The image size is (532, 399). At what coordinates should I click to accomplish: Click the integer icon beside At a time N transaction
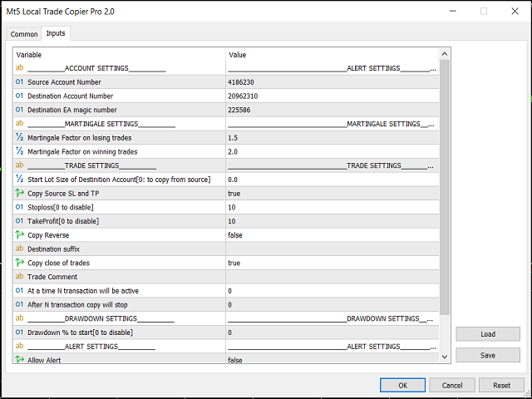tap(19, 290)
